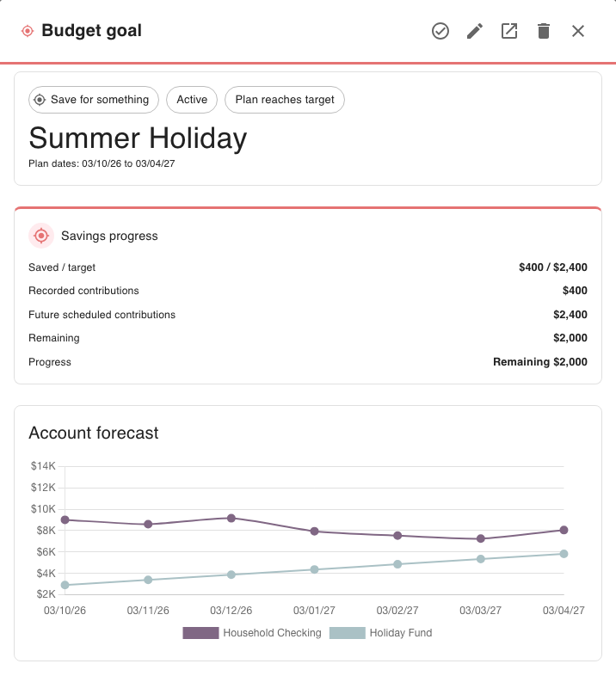Click the Account forecast heading

pyautogui.click(x=94, y=433)
